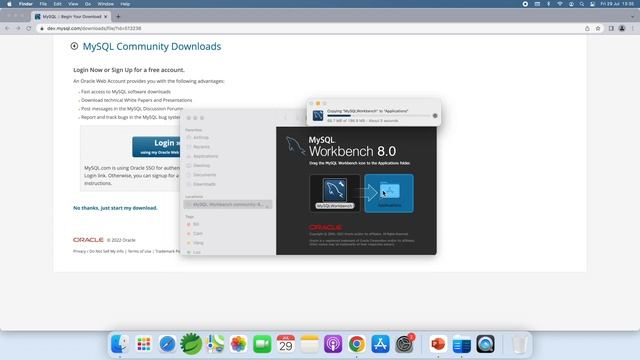This screenshot has height=360, width=640.
Task: Select Recents in Finder sidebar
Action: 201,147
